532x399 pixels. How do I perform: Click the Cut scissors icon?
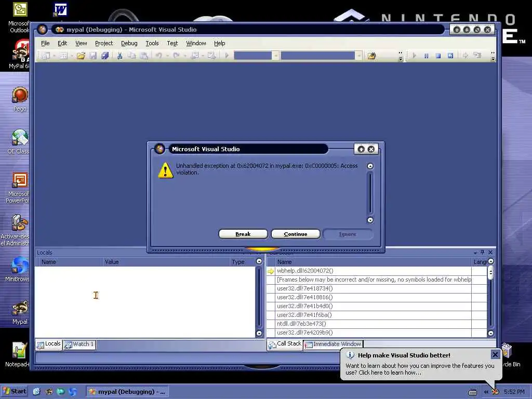(119, 56)
